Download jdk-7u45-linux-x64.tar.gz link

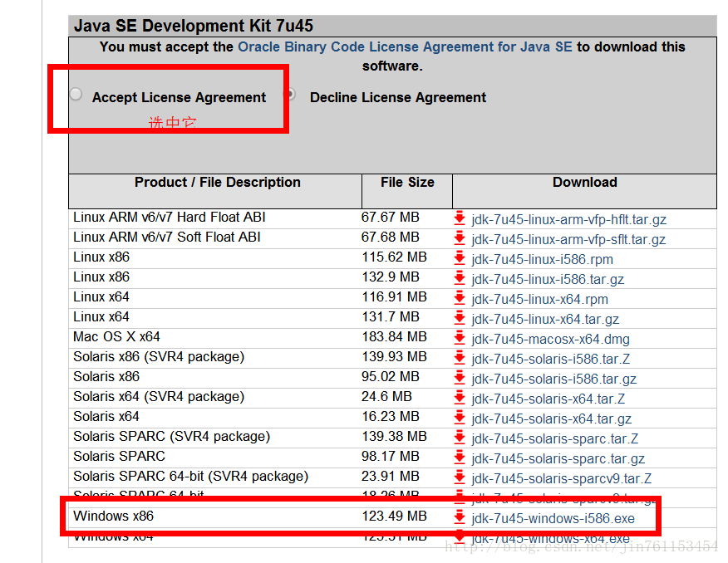(x=545, y=319)
